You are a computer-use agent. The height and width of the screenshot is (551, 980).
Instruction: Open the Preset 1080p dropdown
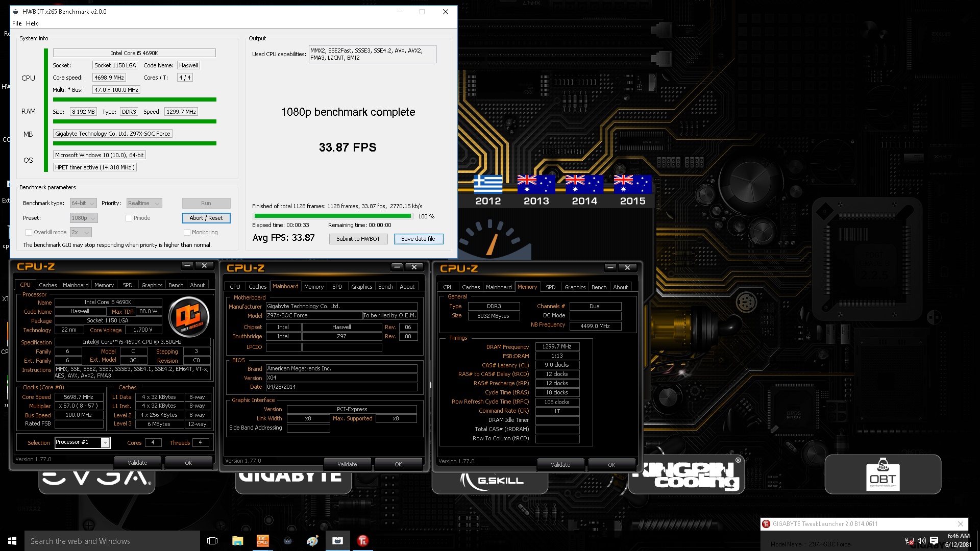pyautogui.click(x=84, y=218)
